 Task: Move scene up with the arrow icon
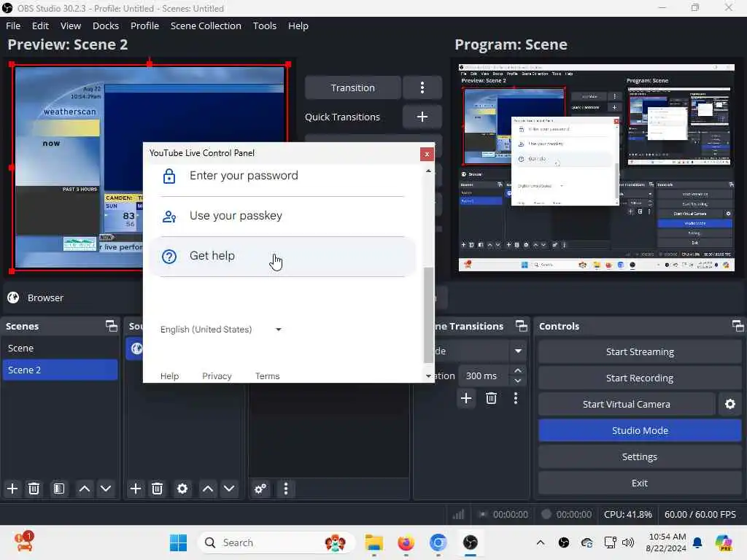[x=85, y=489]
